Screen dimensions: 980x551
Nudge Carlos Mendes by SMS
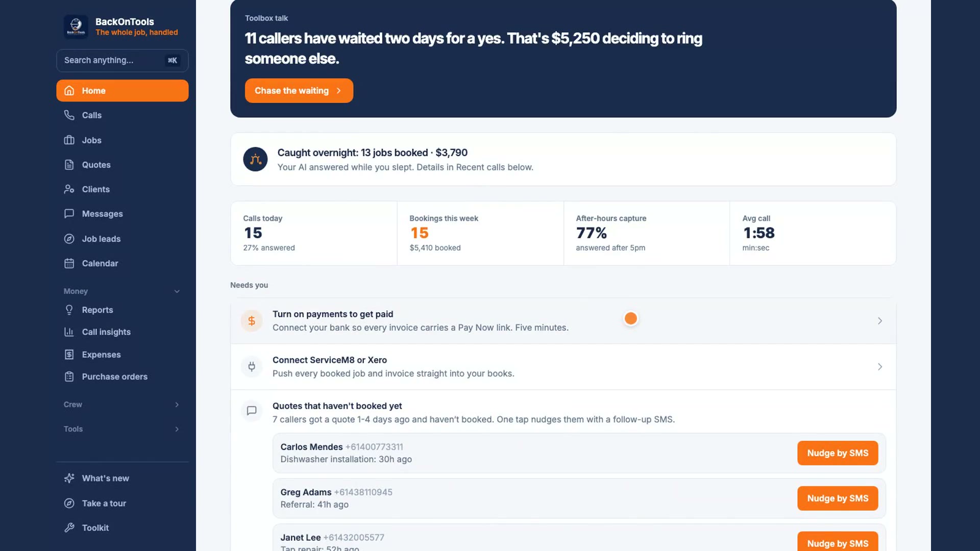click(838, 453)
